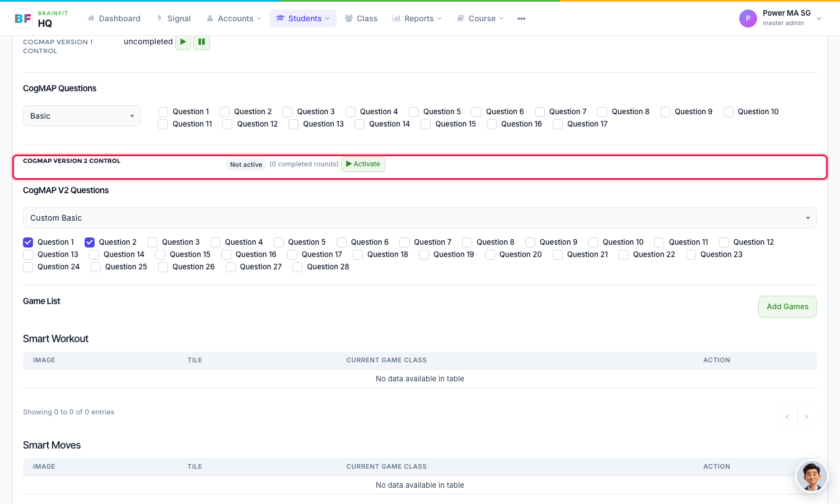
Task: Sort Smart Moves table by Action column
Action: pyautogui.click(x=717, y=466)
